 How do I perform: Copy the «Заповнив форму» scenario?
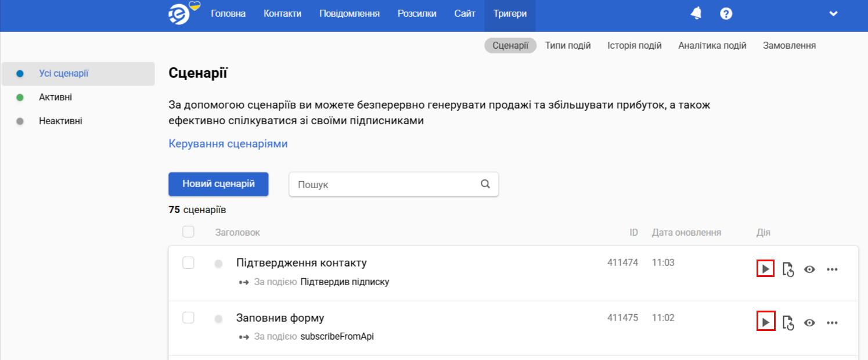coord(788,322)
